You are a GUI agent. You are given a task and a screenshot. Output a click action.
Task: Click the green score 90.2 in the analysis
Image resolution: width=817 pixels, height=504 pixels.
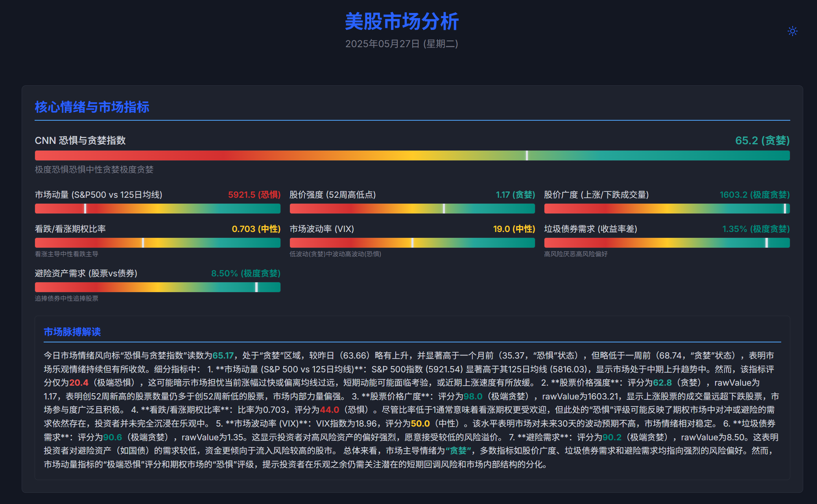612,437
